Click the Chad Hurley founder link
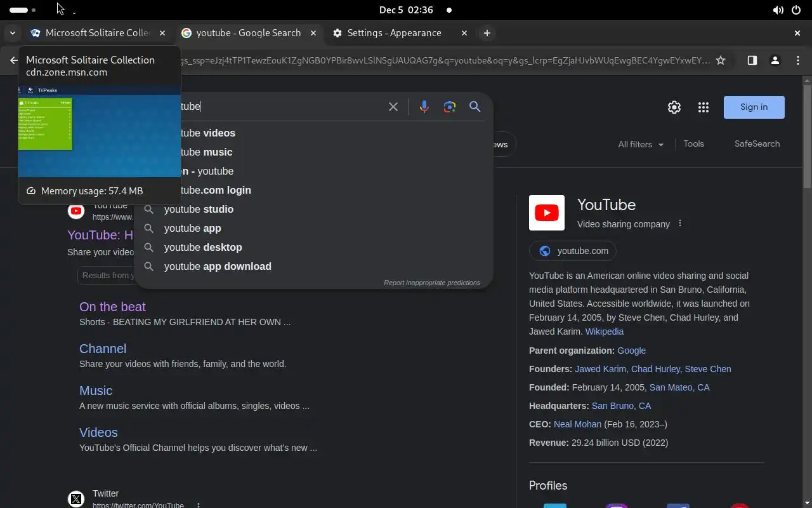 (655, 369)
